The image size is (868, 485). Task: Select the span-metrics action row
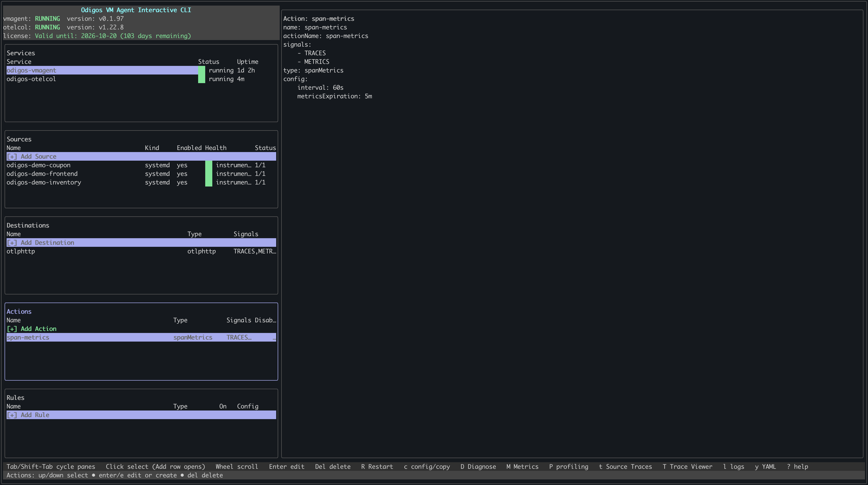[x=141, y=337]
